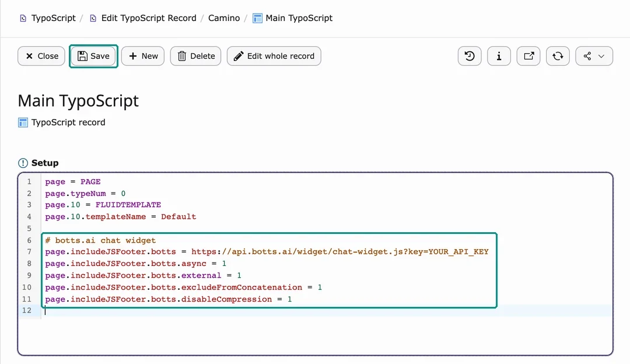630x364 pixels.
Task: Click line 'botts.disableCompression = 1'
Action: click(x=169, y=299)
